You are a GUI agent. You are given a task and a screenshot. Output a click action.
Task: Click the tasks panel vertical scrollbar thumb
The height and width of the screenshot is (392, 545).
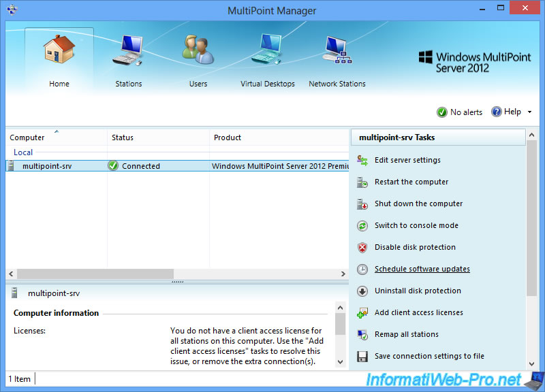click(x=531, y=218)
